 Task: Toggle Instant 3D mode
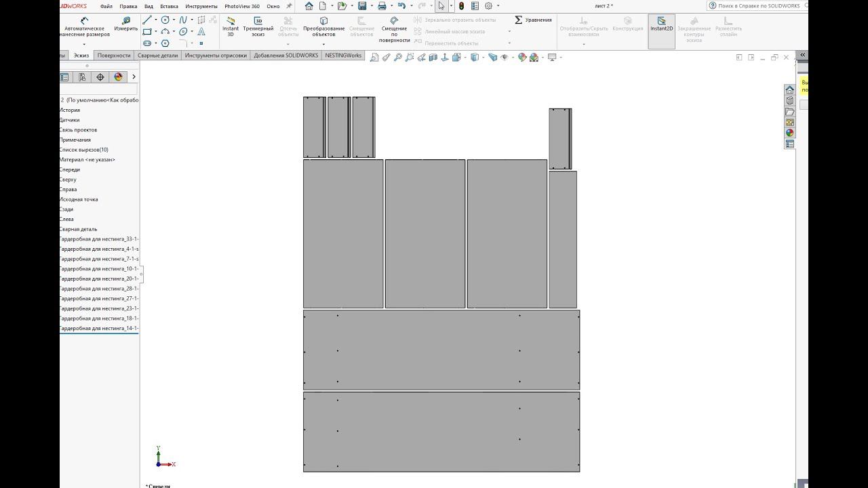(x=231, y=27)
